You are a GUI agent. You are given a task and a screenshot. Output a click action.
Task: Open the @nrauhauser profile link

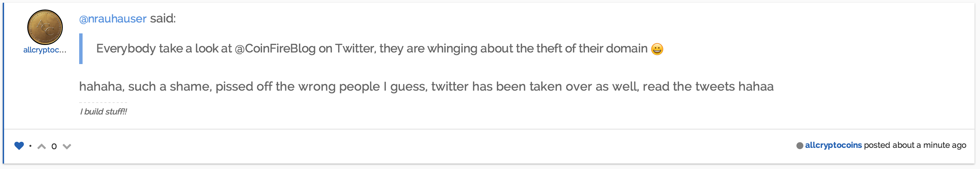[113, 19]
